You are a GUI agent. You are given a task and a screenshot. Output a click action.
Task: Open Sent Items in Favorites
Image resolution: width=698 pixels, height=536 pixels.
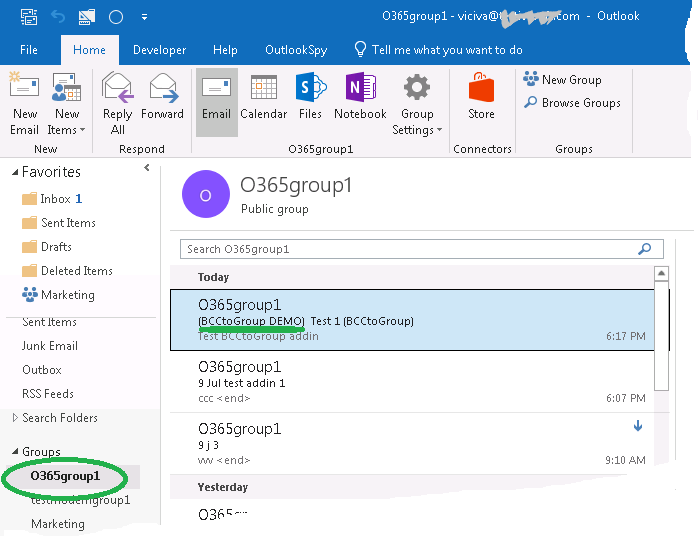point(59,223)
